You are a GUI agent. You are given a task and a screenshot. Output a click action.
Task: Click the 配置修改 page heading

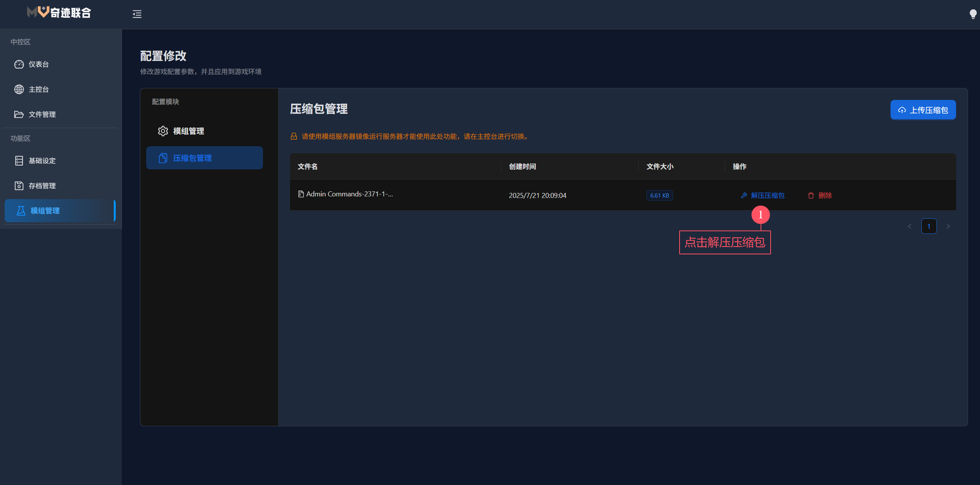(x=163, y=56)
